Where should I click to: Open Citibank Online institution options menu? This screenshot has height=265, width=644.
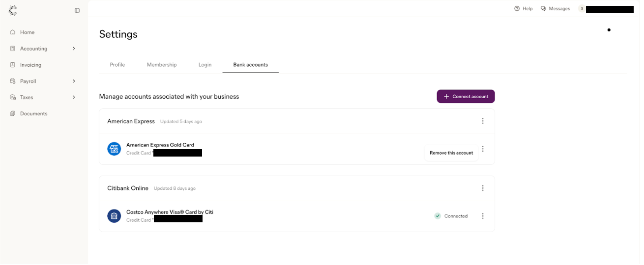tap(483, 188)
